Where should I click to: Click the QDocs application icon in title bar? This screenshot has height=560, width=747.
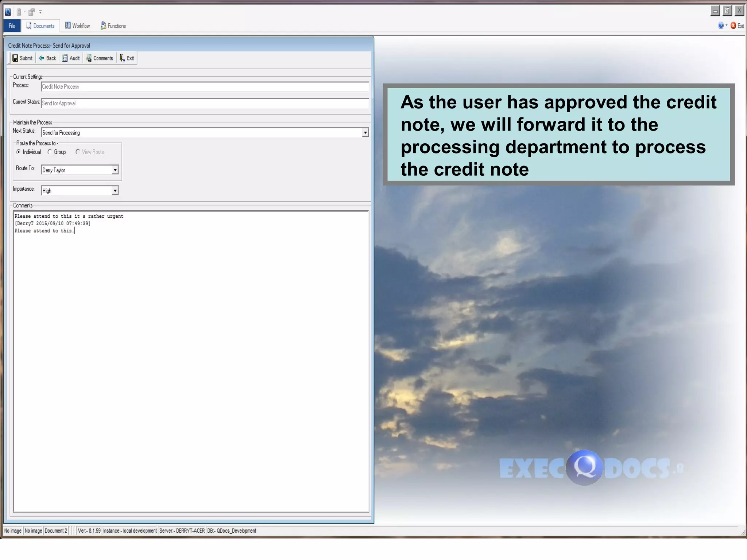[x=8, y=12]
